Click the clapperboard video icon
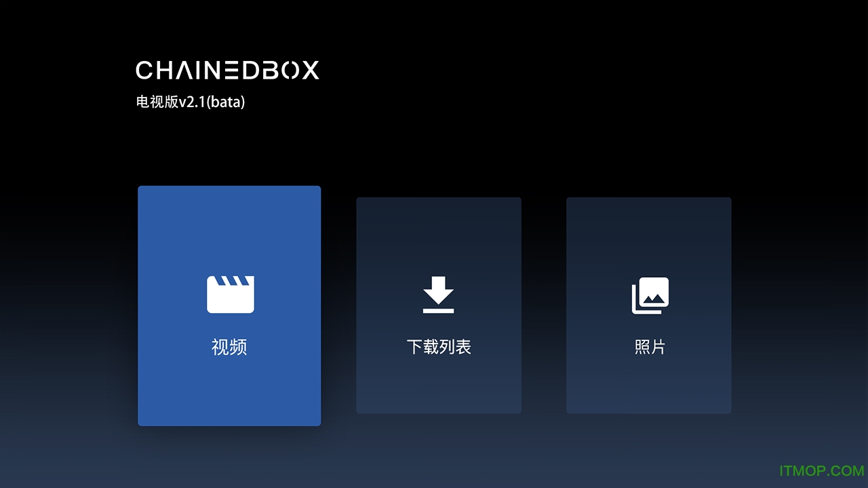This screenshot has width=868, height=488. coord(230,294)
